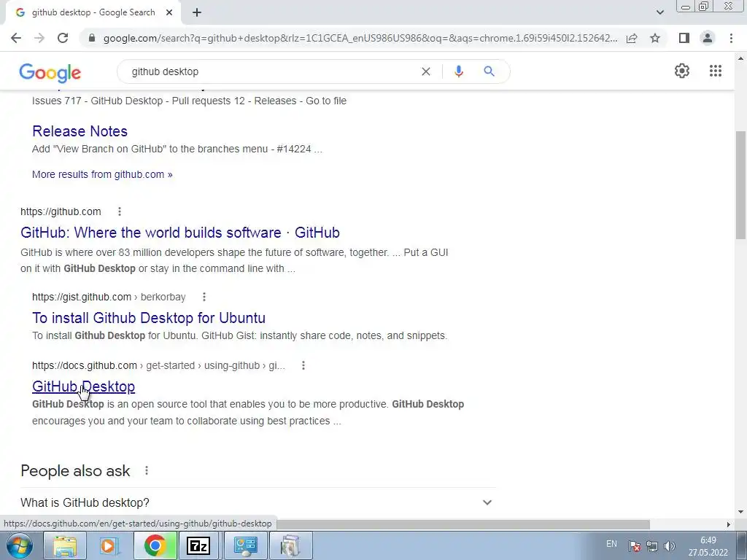Open Chrome side panel icon
Image resolution: width=747 pixels, height=560 pixels.
684,38
